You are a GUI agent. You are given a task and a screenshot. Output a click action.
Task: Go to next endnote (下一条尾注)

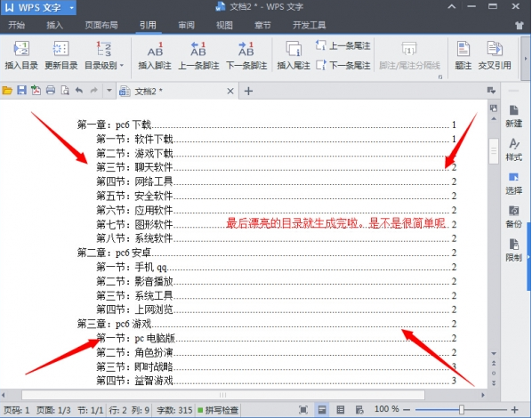click(x=343, y=65)
